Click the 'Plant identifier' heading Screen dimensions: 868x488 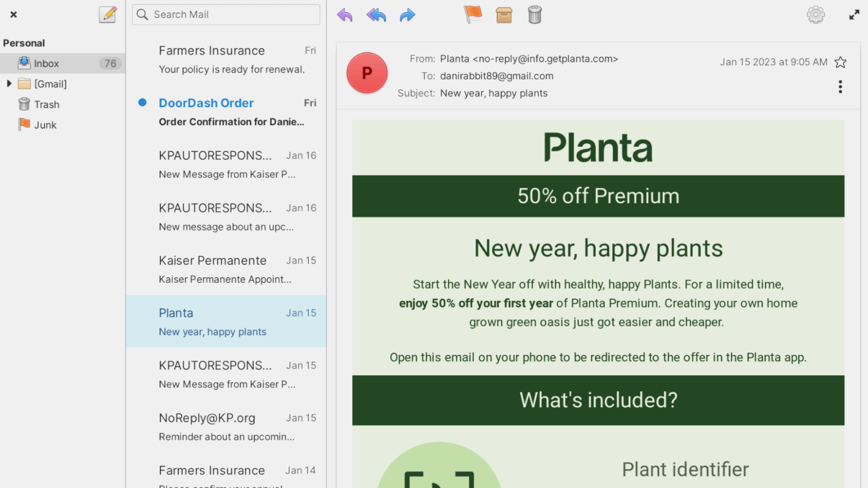pyautogui.click(x=685, y=469)
